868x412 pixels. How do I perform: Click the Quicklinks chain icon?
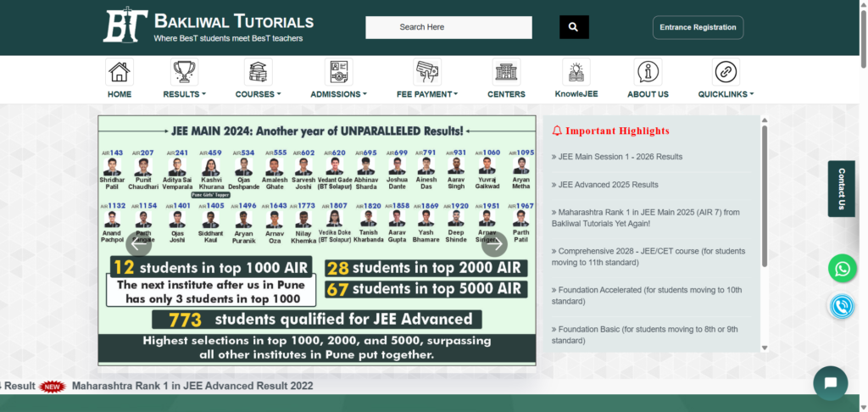[726, 72]
